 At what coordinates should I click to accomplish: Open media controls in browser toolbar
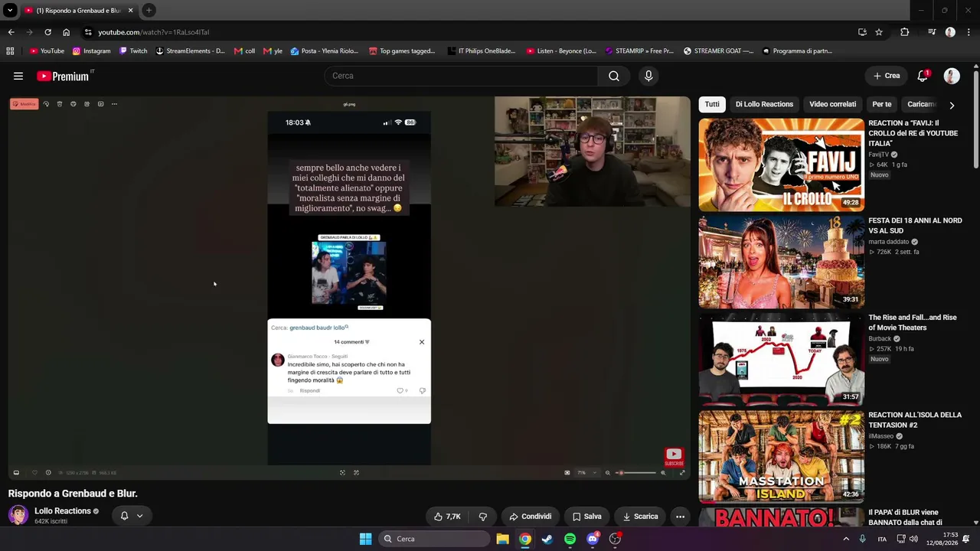931,32
